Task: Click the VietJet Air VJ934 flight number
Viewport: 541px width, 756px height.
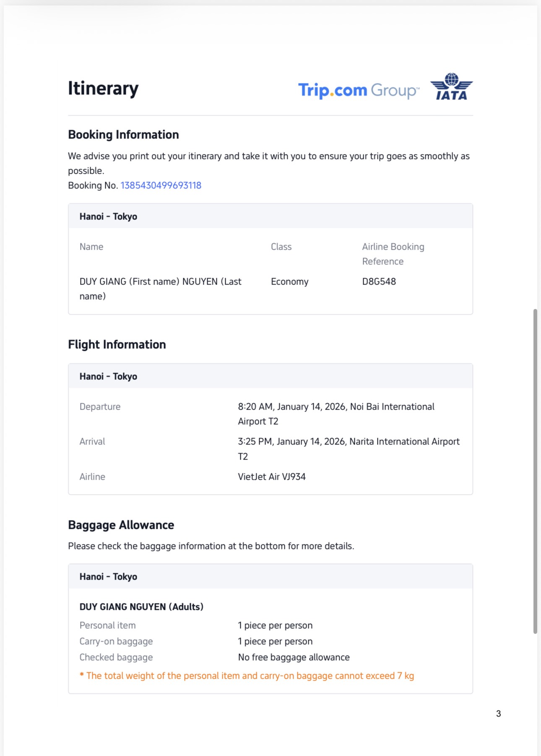Action: tap(271, 477)
